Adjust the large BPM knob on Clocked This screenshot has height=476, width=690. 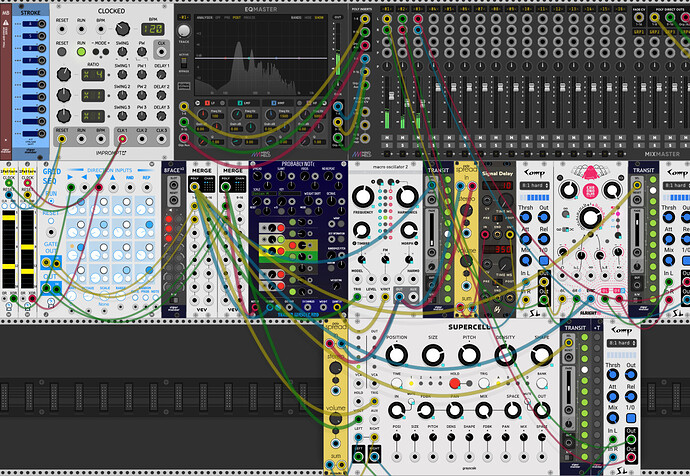click(x=123, y=29)
